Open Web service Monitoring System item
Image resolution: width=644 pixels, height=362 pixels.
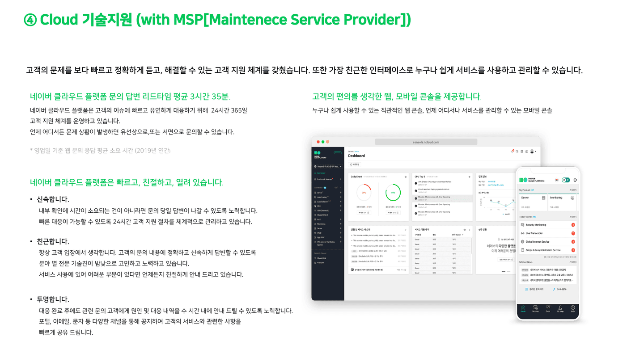(325, 243)
